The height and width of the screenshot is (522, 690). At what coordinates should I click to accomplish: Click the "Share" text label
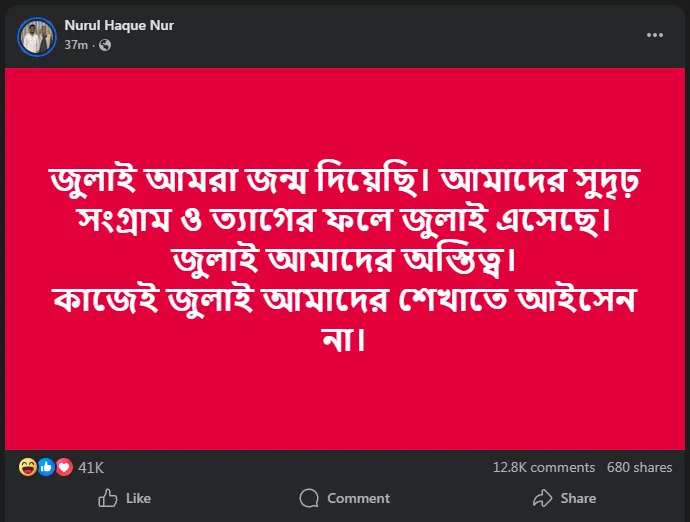pyautogui.click(x=578, y=498)
